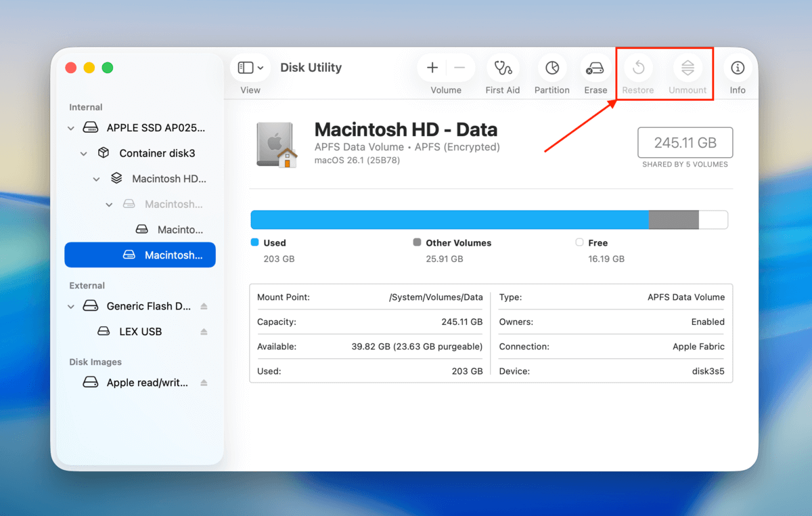Eject the LEX USB drive
Image resolution: width=812 pixels, height=516 pixels.
(x=204, y=331)
